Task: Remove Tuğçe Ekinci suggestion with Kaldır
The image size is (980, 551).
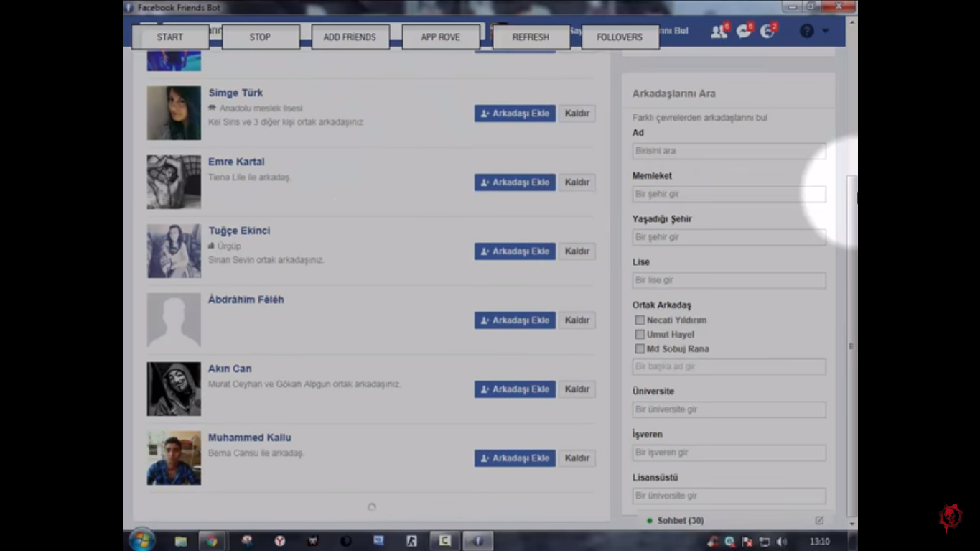Action: tap(577, 251)
